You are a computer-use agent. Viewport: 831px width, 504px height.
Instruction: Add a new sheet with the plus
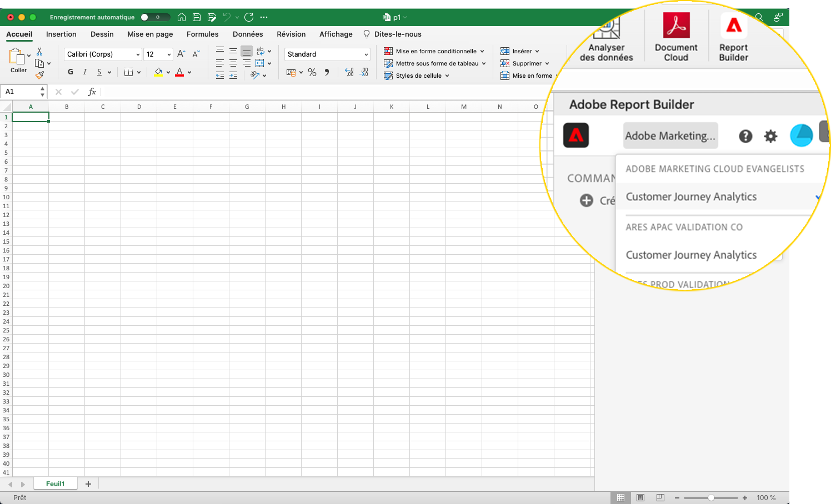(88, 484)
